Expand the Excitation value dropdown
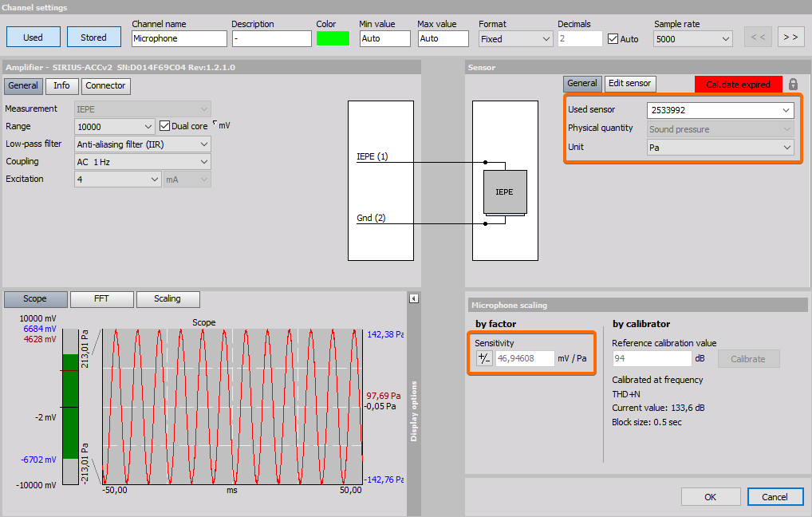Screen dimensions: 812x517 point(117,180)
